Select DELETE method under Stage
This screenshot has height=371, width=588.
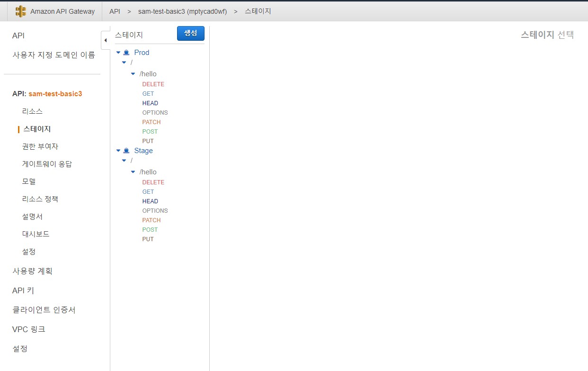tap(153, 182)
